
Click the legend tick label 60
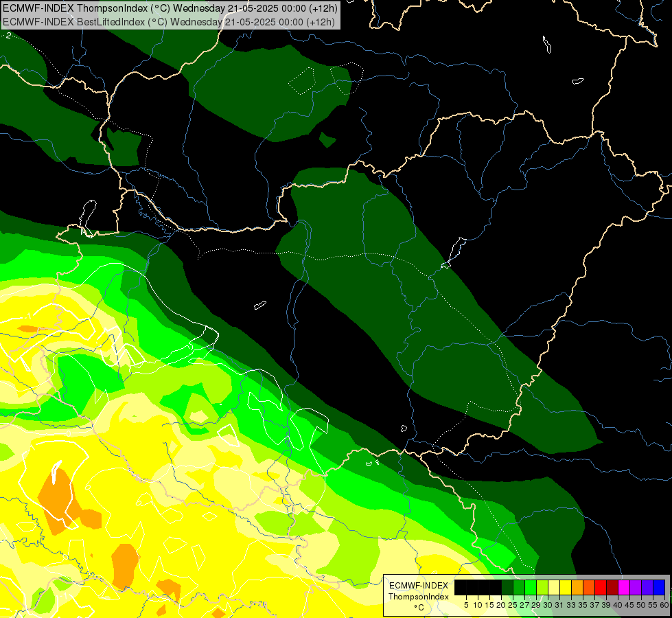coord(664,605)
